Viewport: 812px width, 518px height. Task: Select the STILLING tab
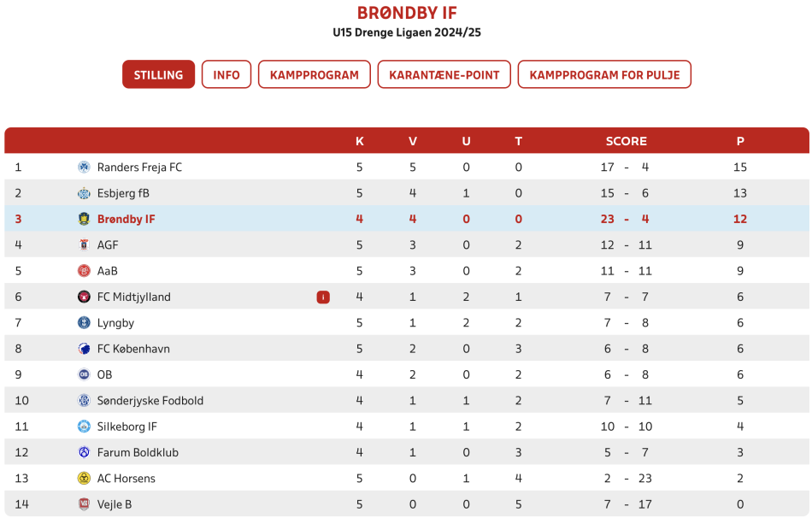[158, 74]
